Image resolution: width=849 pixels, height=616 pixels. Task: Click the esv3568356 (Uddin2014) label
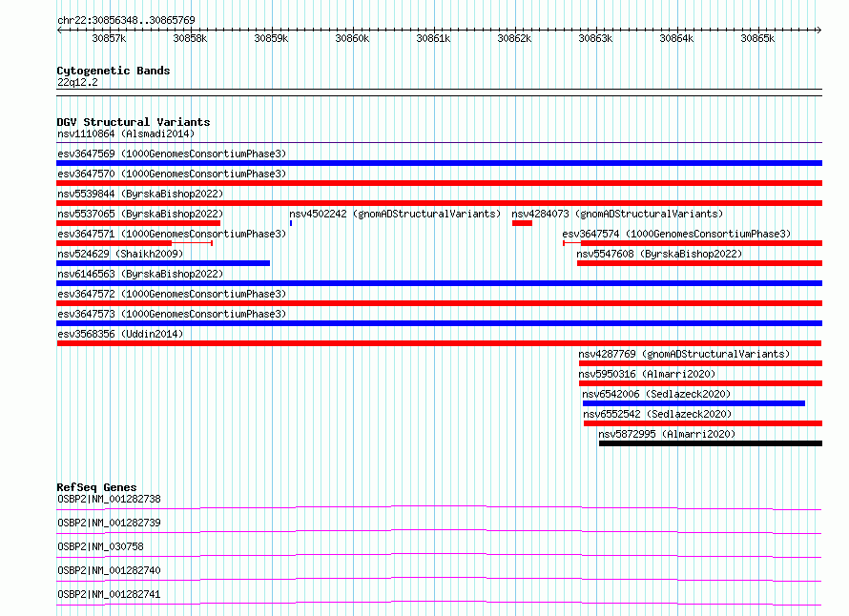click(120, 334)
